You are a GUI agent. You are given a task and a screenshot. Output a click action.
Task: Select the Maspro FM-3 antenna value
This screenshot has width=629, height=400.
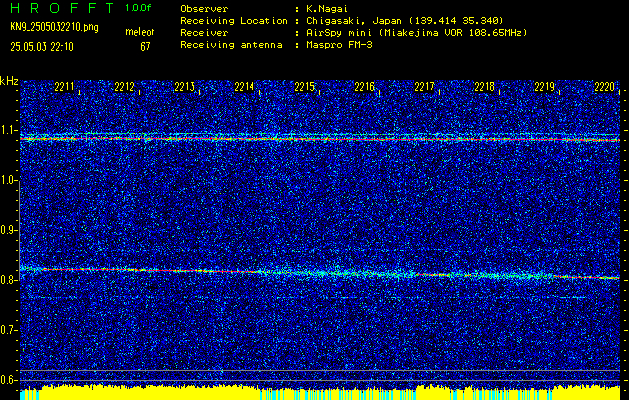[x=339, y=45]
